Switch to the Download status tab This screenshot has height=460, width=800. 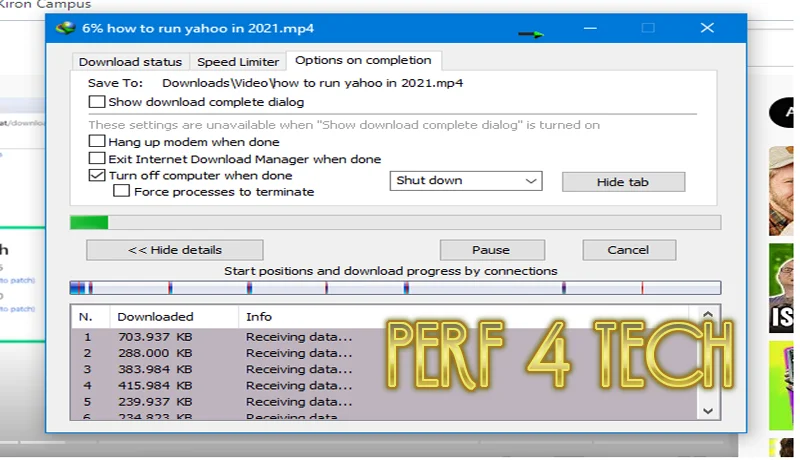pyautogui.click(x=130, y=62)
